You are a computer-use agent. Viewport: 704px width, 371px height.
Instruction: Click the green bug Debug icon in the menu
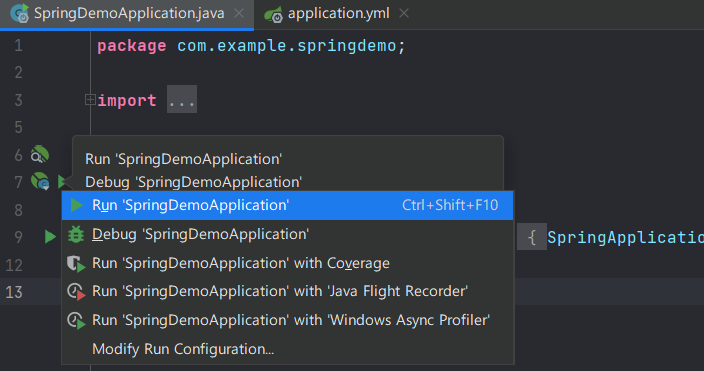click(76, 234)
